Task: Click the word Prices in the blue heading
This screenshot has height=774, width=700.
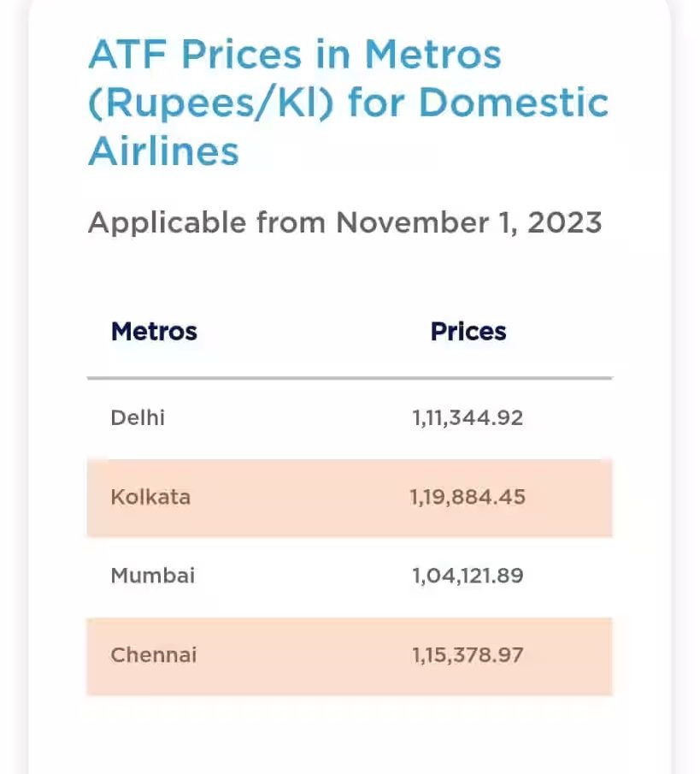Action: (x=241, y=56)
